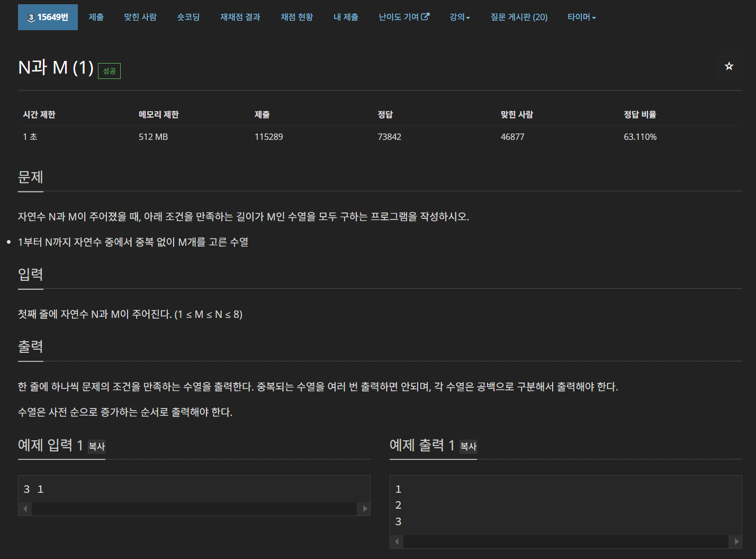Screen dimensions: 756x559
Task: Click the input constraint line (1 ≤ M ≤ N ≤ 8)
Action: click(130, 314)
